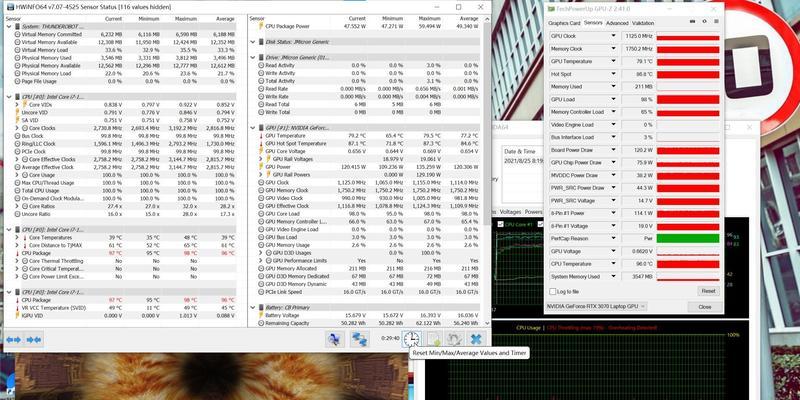Open PerfCap Reason dropdown in GPU-Z
The image size is (800, 400).
pos(613,238)
